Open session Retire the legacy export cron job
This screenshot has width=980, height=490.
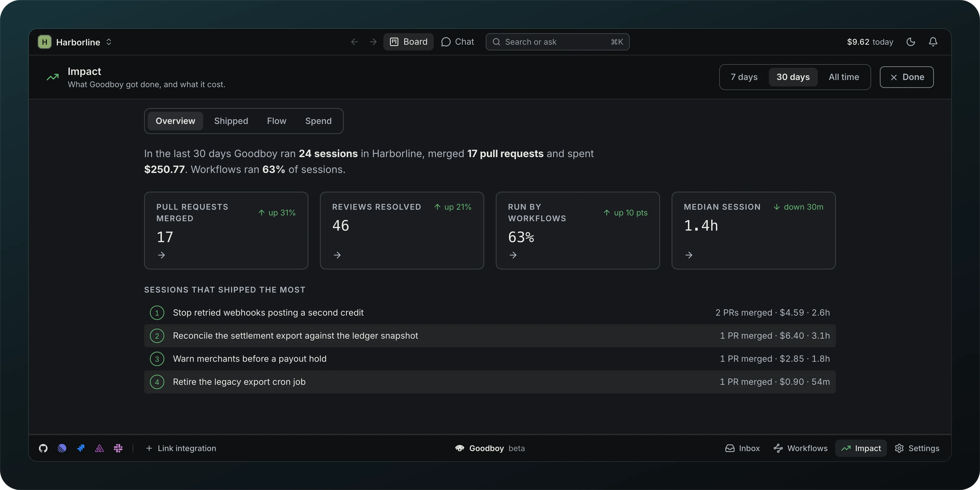coord(490,382)
